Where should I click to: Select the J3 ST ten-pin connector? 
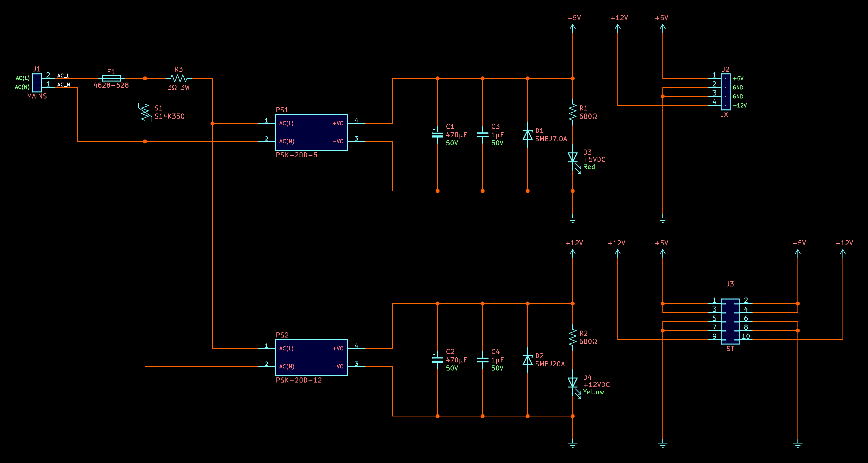pyautogui.click(x=730, y=321)
